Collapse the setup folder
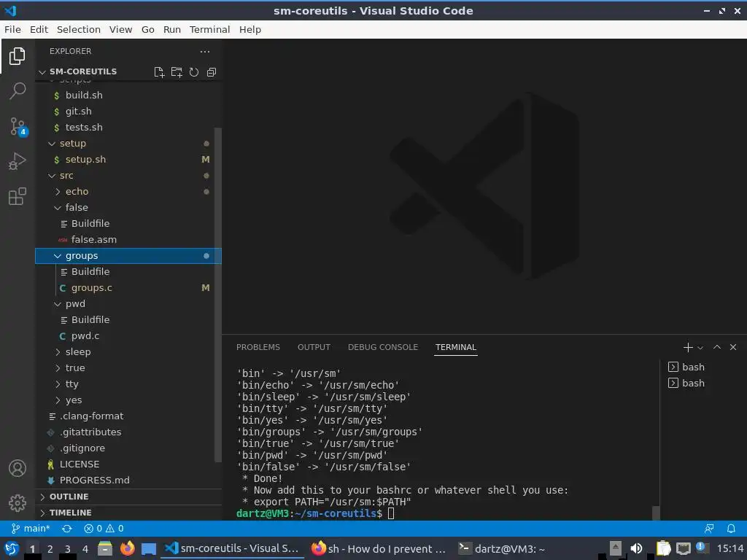Screen dimensions: 747x560 tap(128, 144)
